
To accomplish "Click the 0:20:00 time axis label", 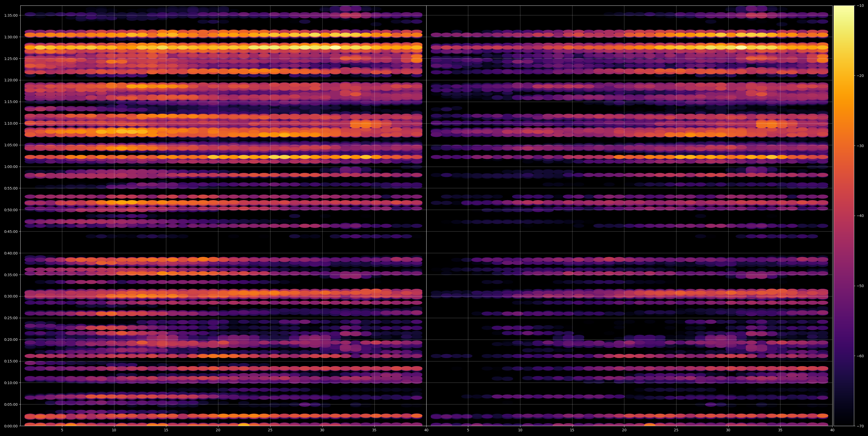I will point(11,340).
